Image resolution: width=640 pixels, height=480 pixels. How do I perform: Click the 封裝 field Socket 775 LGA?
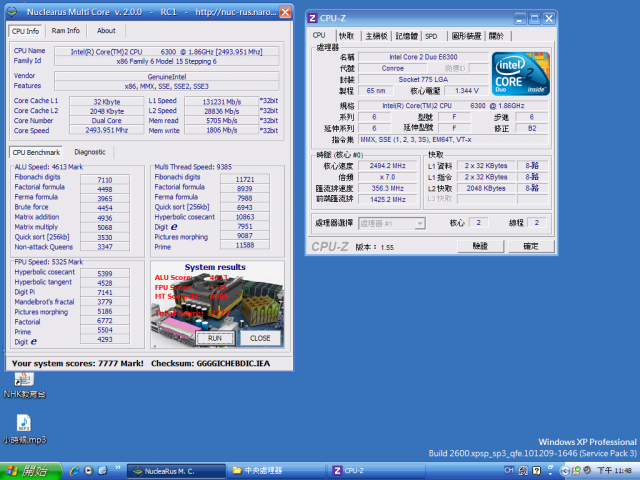(x=423, y=80)
